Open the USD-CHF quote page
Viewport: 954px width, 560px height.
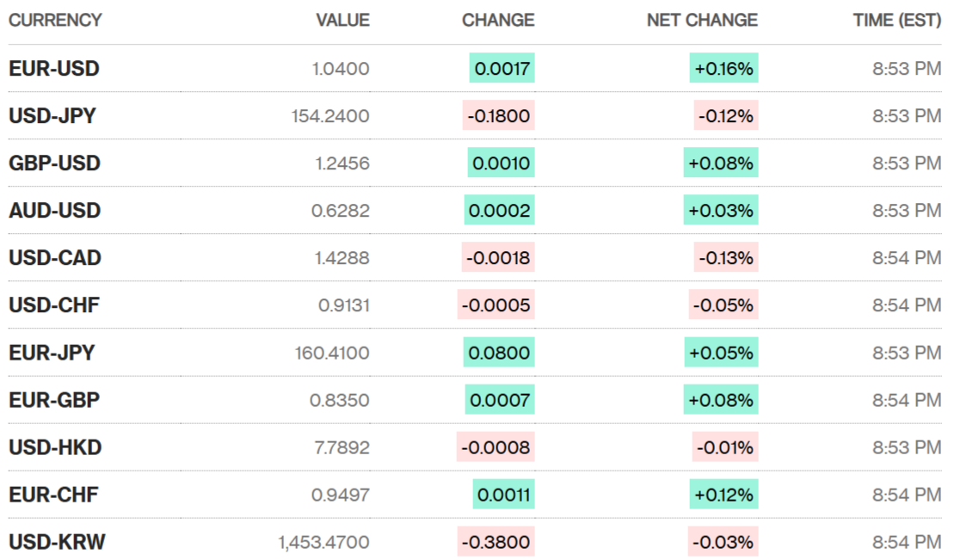point(54,305)
